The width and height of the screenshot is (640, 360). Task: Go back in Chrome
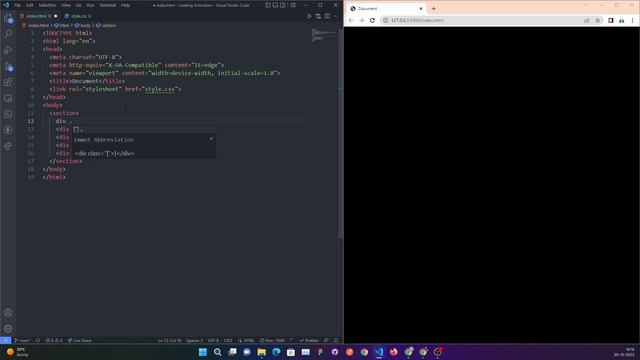tap(351, 20)
